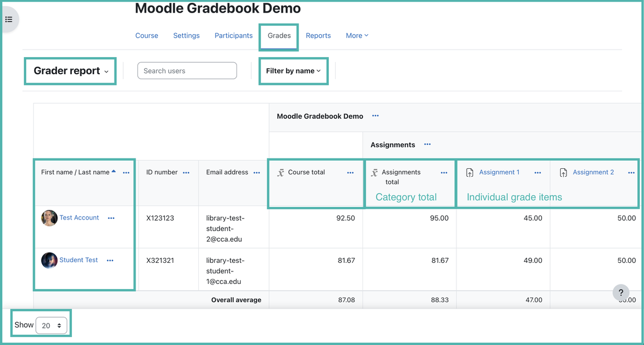Click the Moodle Gradebook Demo page title
The width and height of the screenshot is (644, 345).
click(218, 8)
